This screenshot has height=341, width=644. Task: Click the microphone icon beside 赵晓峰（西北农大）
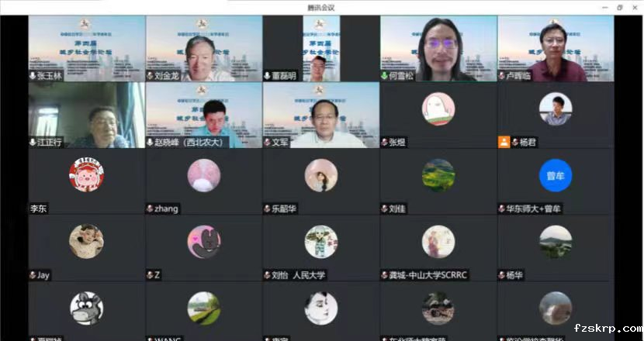(150, 143)
